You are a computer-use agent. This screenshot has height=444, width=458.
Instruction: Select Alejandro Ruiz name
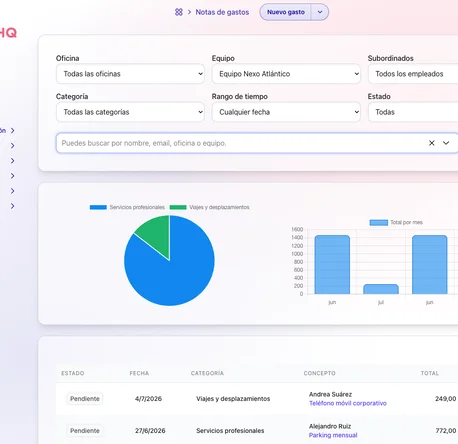tap(330, 426)
